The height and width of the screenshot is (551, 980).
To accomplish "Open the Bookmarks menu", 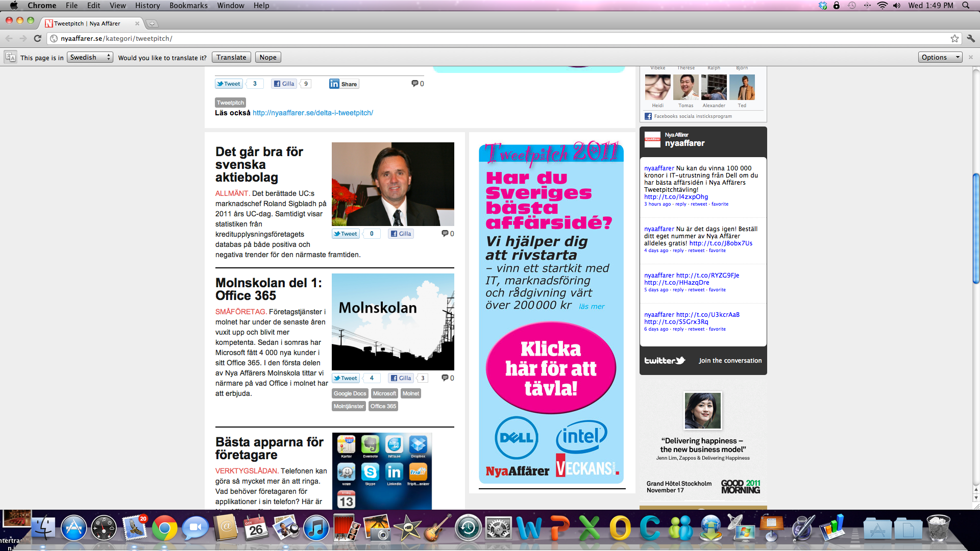I will (188, 6).
